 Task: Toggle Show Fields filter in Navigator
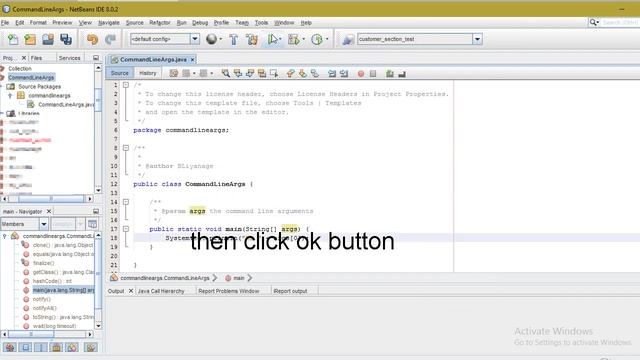click(x=25, y=347)
